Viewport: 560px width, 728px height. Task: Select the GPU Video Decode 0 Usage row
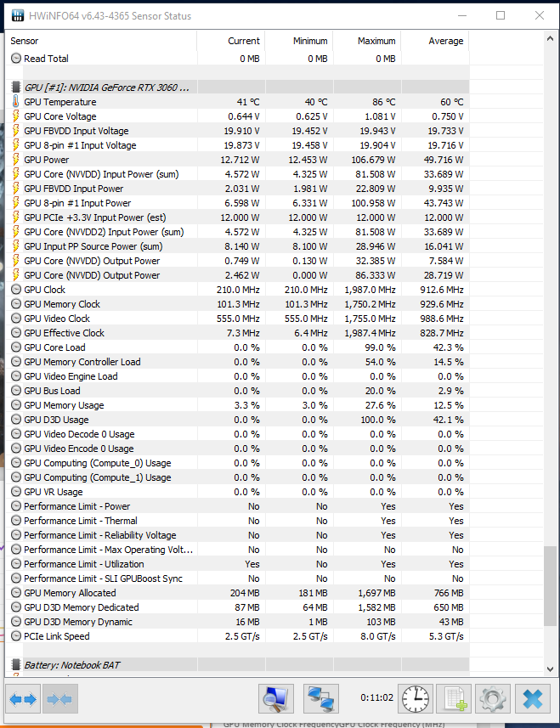pos(237,434)
